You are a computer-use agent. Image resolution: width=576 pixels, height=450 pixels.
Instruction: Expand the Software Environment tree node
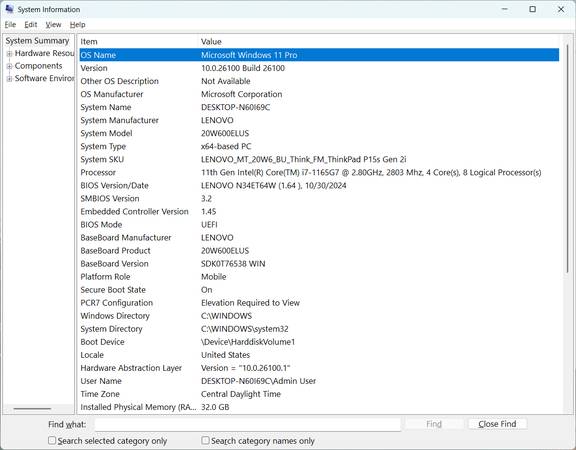[x=9, y=79]
